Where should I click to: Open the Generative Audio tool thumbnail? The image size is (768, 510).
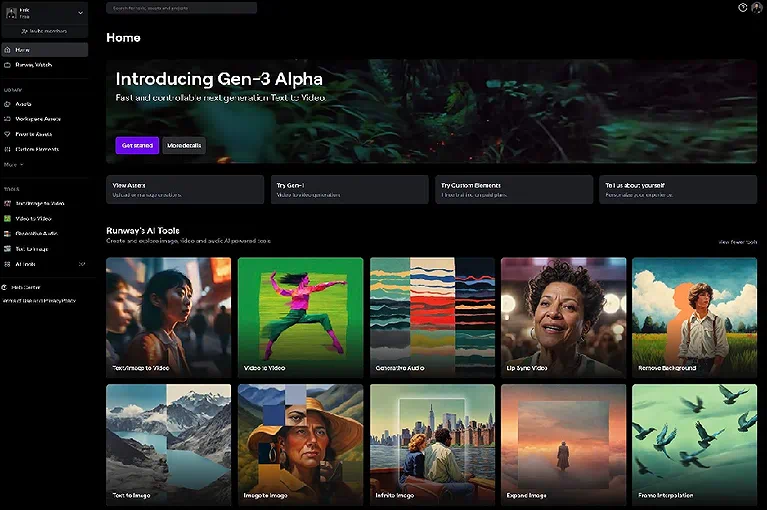[432, 317]
